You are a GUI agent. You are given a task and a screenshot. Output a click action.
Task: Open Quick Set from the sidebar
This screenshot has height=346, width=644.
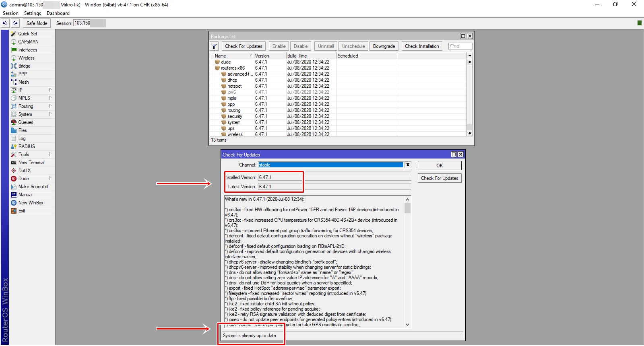[27, 34]
